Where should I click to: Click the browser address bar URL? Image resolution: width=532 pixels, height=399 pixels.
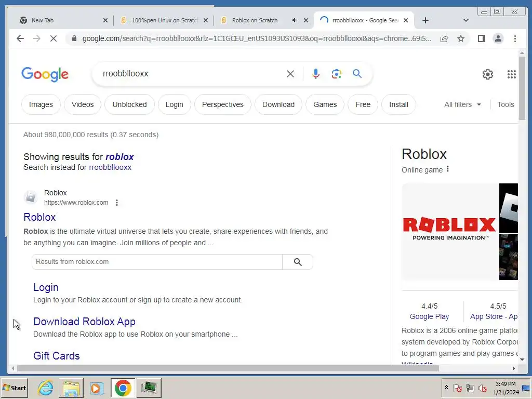point(257,38)
